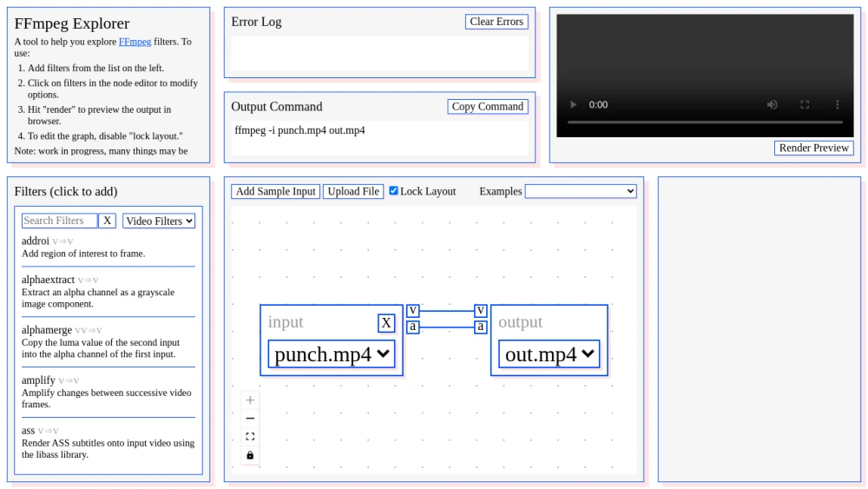Viewport: 868px width, 489px height.
Task: Toggle the lock icon in node editor controls
Action: click(x=250, y=454)
